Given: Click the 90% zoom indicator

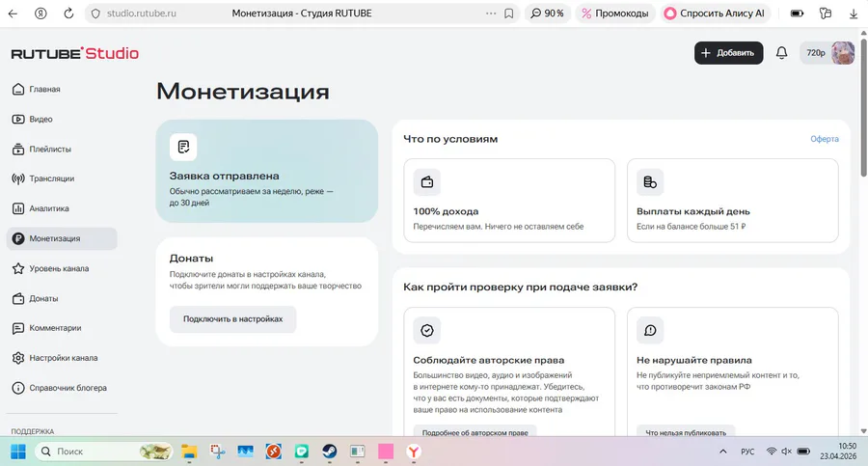Looking at the screenshot, I should coord(547,14).
